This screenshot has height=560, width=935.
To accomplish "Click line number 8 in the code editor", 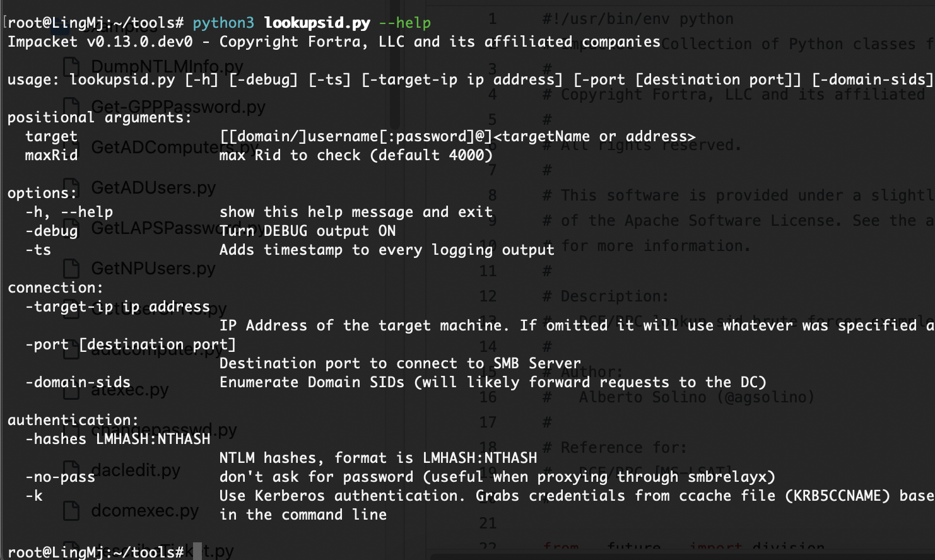I will (492, 195).
